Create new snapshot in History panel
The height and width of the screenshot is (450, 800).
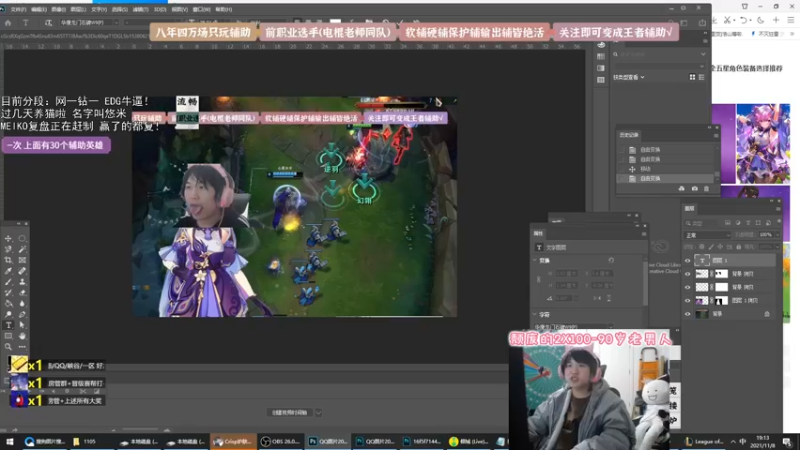(x=694, y=189)
